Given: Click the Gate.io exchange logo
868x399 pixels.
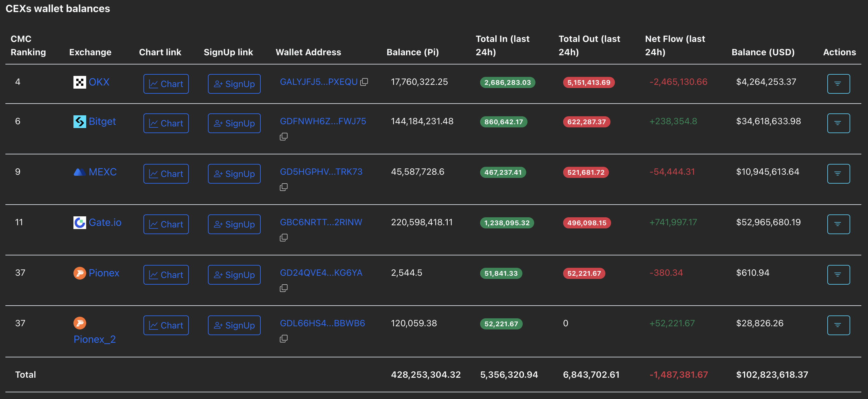Looking at the screenshot, I should [x=79, y=222].
